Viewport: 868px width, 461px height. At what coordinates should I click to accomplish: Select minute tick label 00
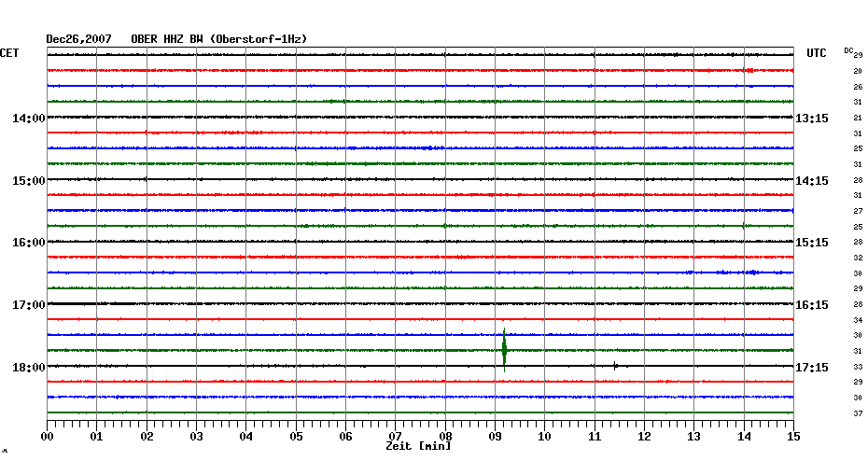tap(47, 437)
